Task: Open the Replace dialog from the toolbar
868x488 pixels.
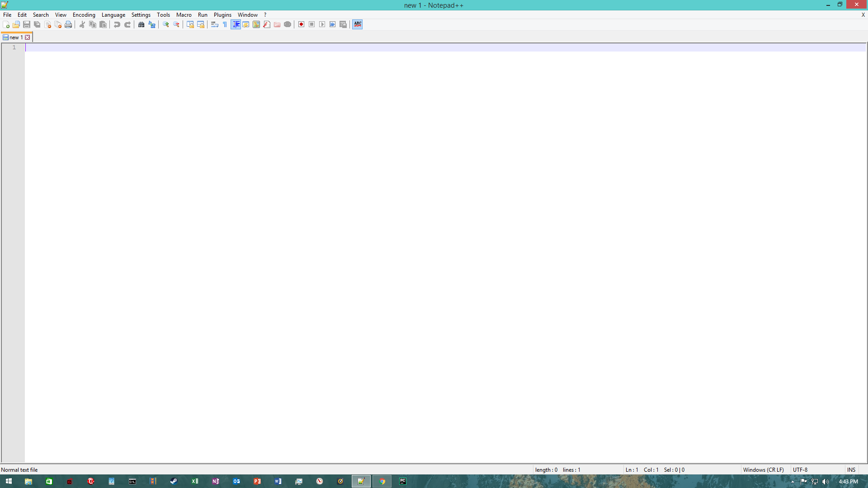Action: pyautogui.click(x=152, y=24)
